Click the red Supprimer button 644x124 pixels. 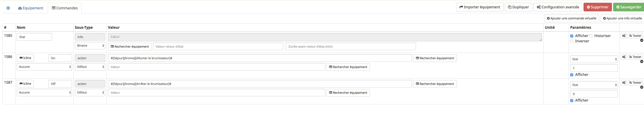click(x=597, y=7)
